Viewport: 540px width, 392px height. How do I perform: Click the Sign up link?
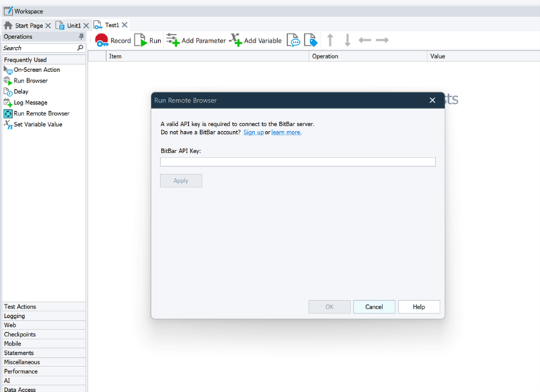[254, 133]
